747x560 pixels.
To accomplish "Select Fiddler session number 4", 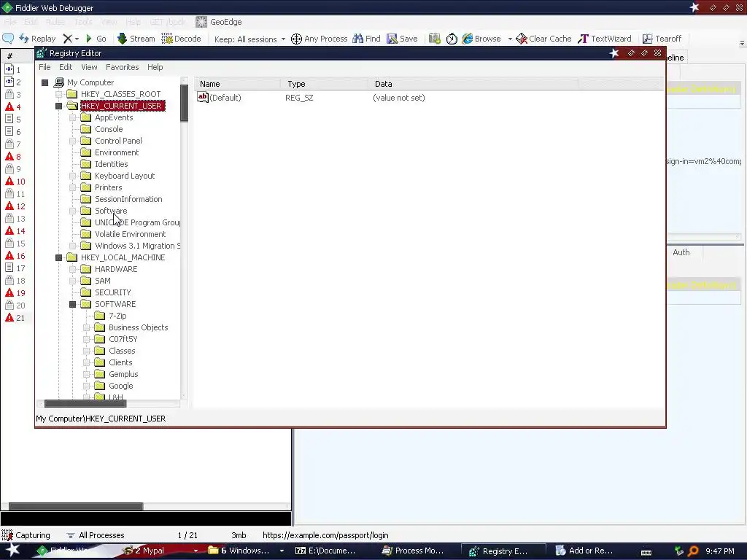I will tap(15, 106).
